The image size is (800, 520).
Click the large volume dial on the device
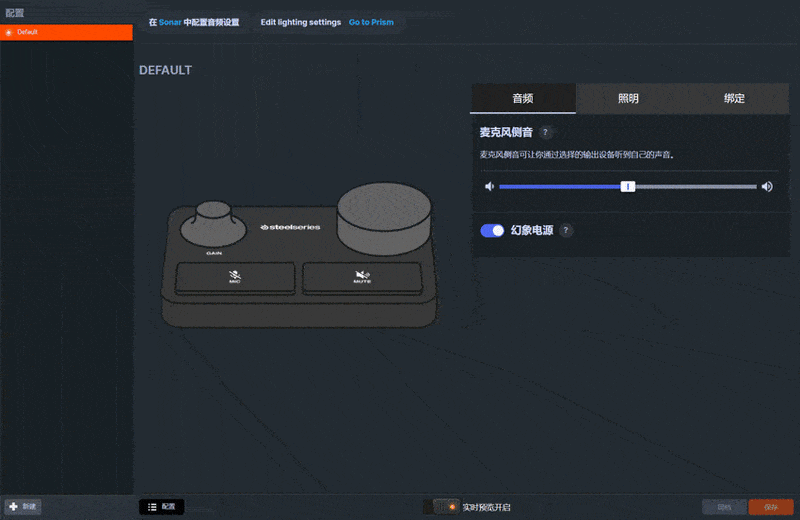coord(384,218)
